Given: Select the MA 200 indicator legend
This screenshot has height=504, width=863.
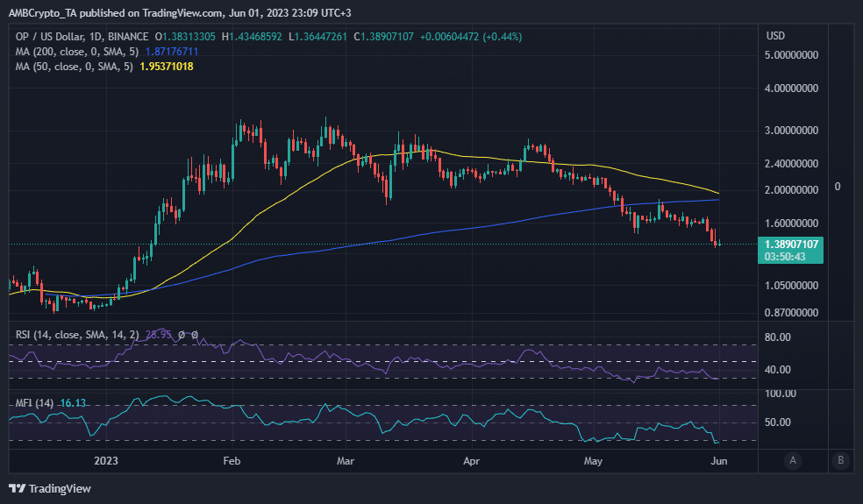Looking at the screenshot, I should (77, 52).
